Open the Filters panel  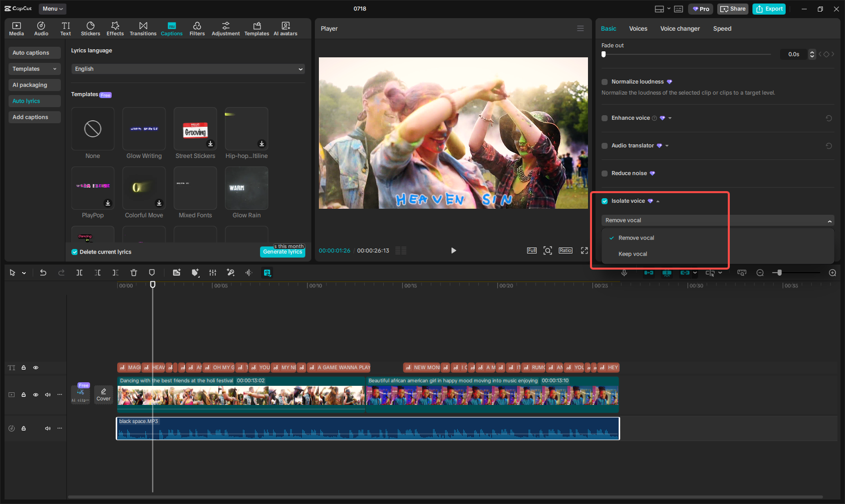pos(197,29)
